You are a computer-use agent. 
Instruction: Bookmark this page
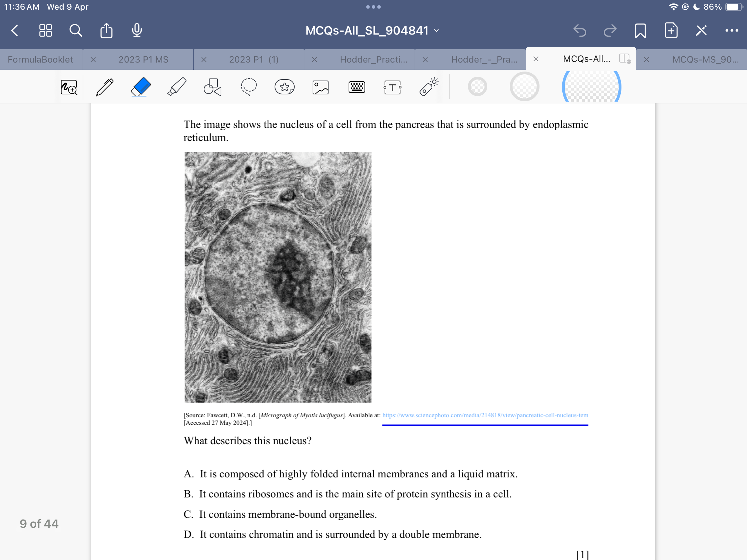tap(640, 30)
